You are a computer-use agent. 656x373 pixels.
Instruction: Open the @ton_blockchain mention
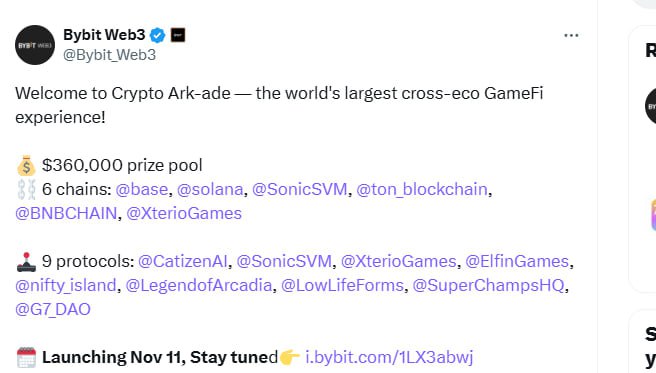[x=422, y=189]
